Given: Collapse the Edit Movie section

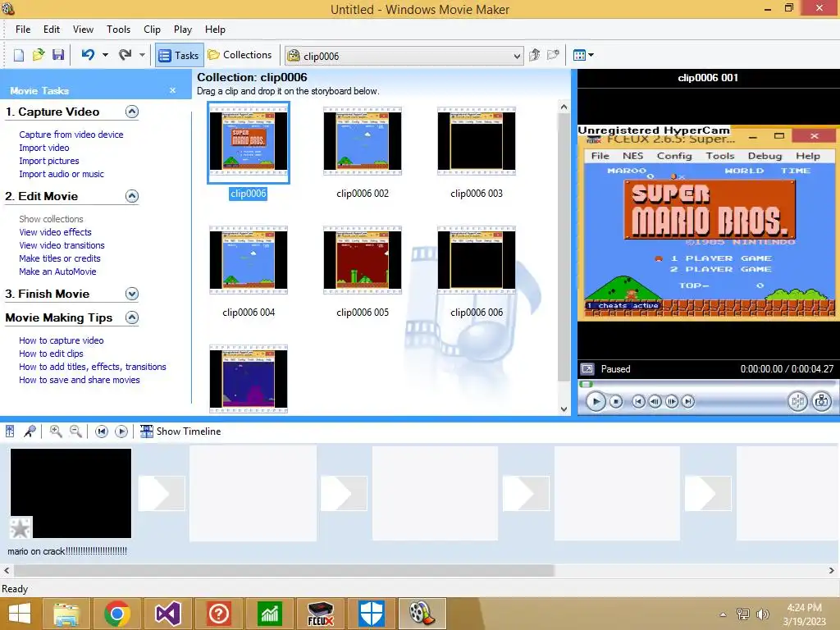Looking at the screenshot, I should [132, 196].
